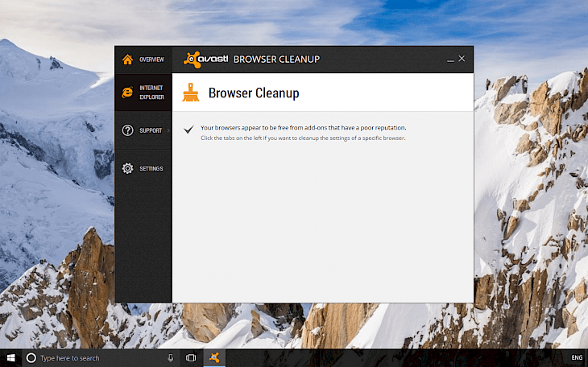Click the checkmark status icon

tap(188, 130)
